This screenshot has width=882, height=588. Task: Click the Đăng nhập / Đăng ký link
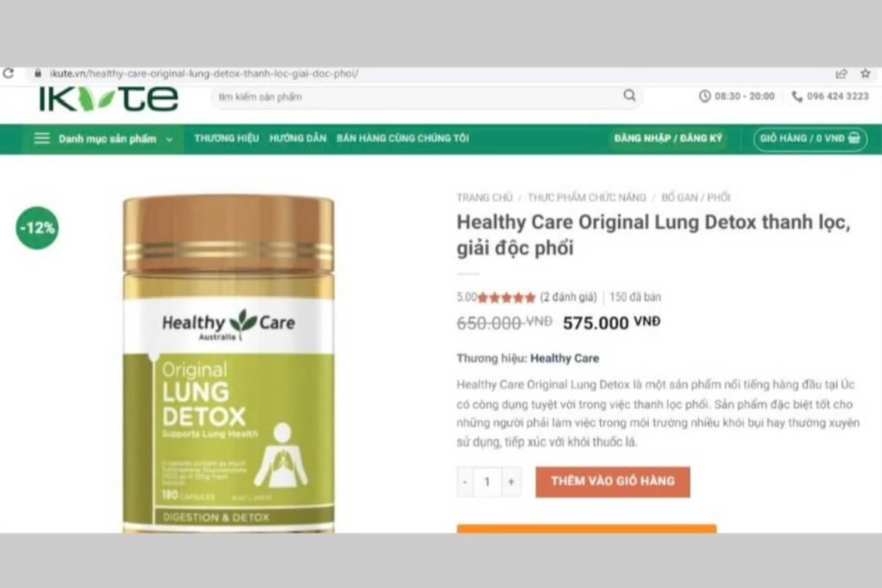668,138
